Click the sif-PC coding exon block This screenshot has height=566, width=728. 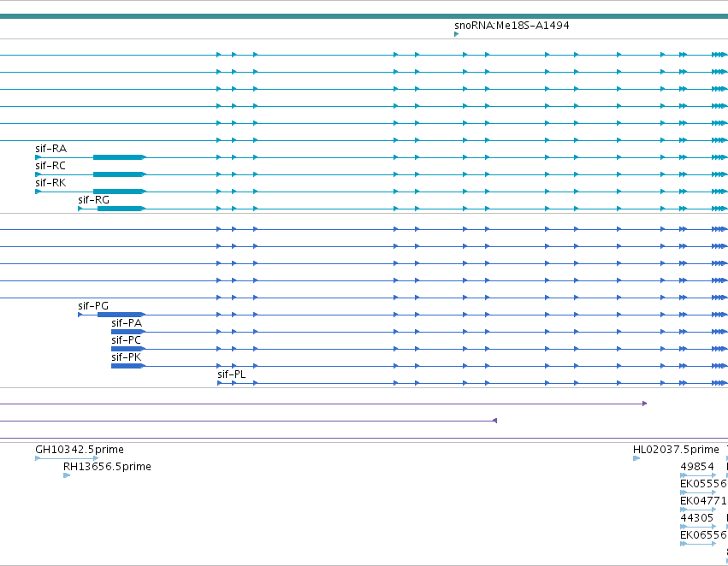tap(128, 349)
